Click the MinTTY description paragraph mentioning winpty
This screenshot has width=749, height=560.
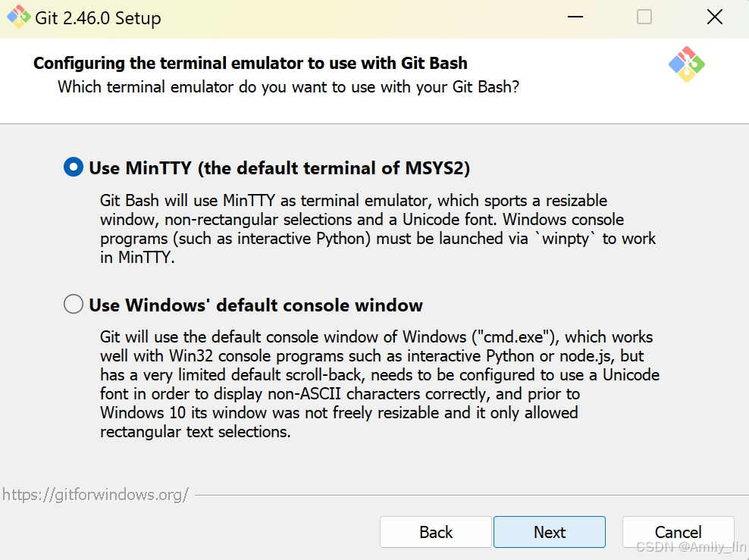click(x=378, y=229)
